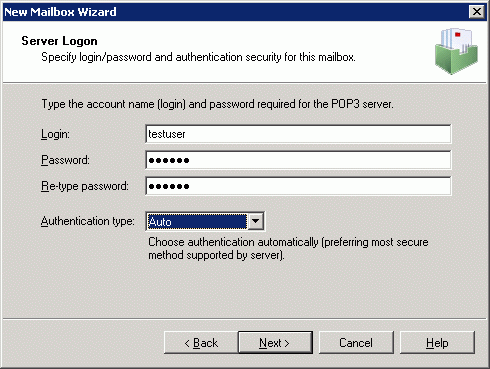Go to the previous step with Back
This screenshot has width=490, height=369.
click(x=201, y=343)
